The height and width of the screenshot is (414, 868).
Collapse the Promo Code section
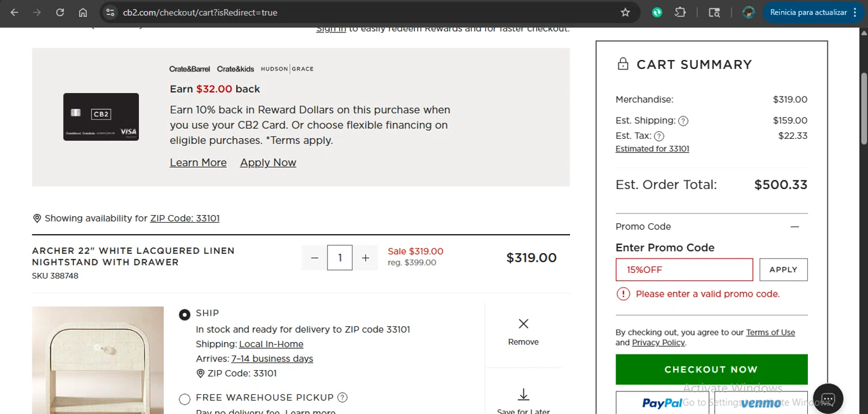[x=795, y=227]
